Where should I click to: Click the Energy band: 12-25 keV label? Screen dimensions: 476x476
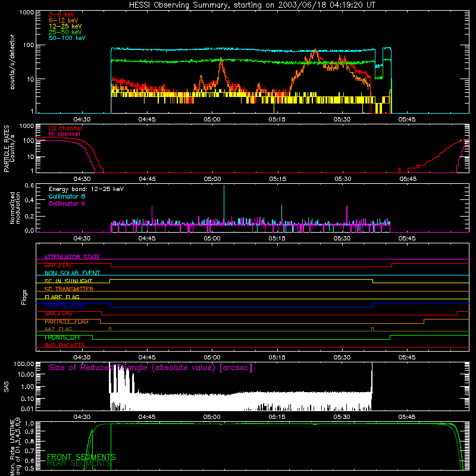click(86, 189)
